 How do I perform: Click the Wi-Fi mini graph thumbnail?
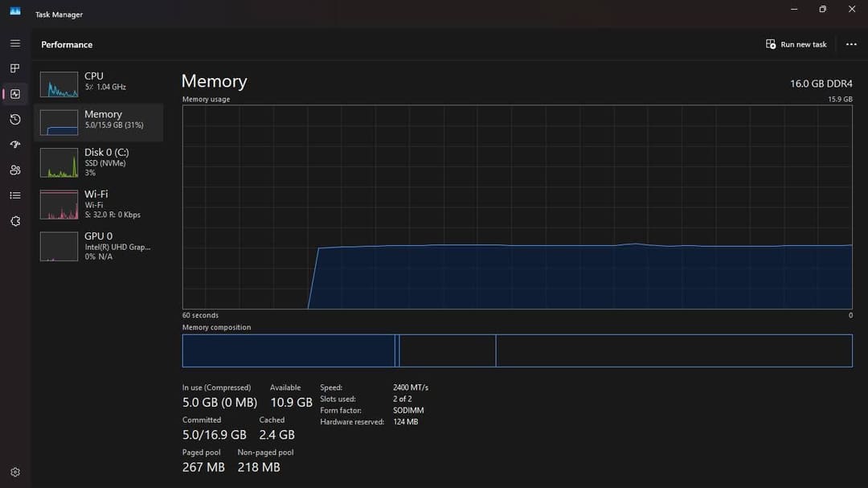59,204
